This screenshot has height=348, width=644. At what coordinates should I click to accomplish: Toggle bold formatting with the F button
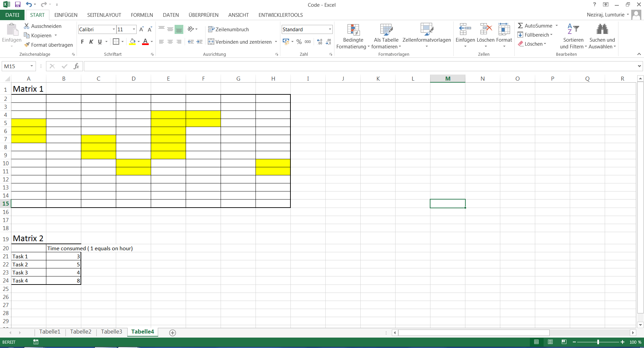click(82, 42)
